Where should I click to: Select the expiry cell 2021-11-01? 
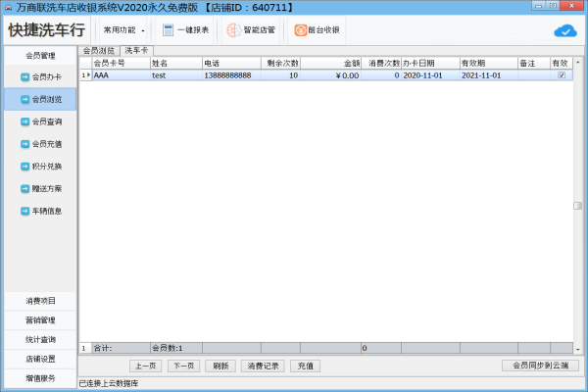pyautogui.click(x=489, y=75)
